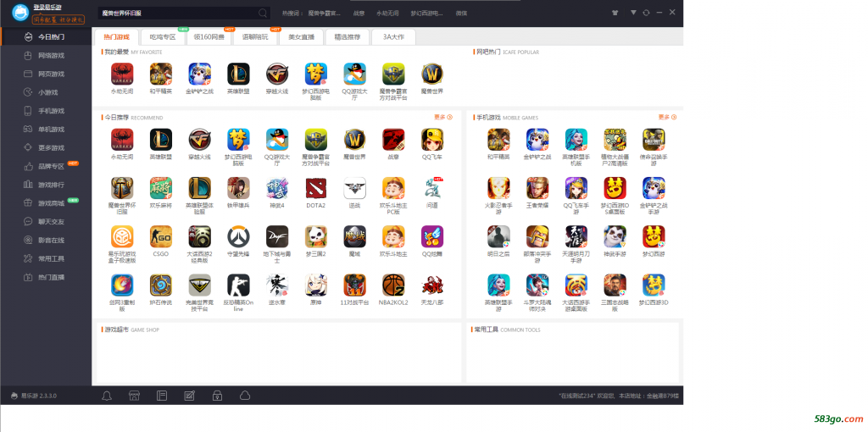The image size is (868, 432).
Task: Open the 欢乐麻将 mahjong icon
Action: 160,188
